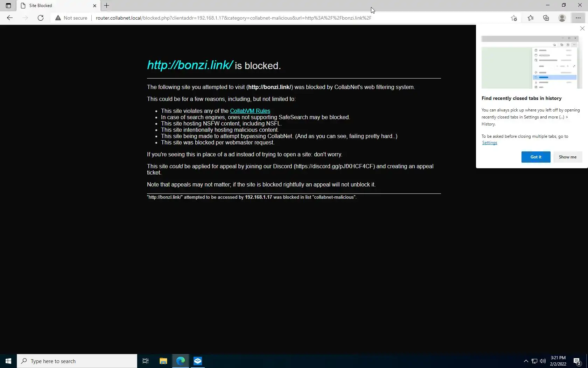
Task: Open the volume tray icon
Action: click(543, 361)
